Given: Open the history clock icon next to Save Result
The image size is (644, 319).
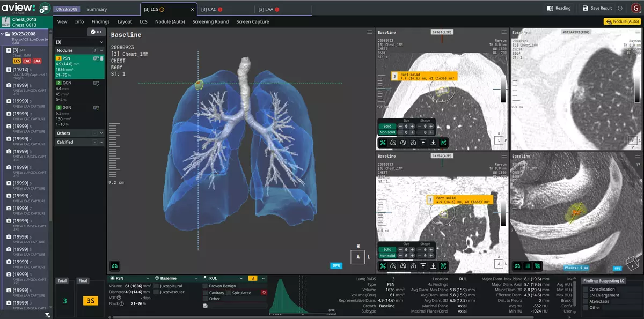Looking at the screenshot, I should [x=620, y=9].
